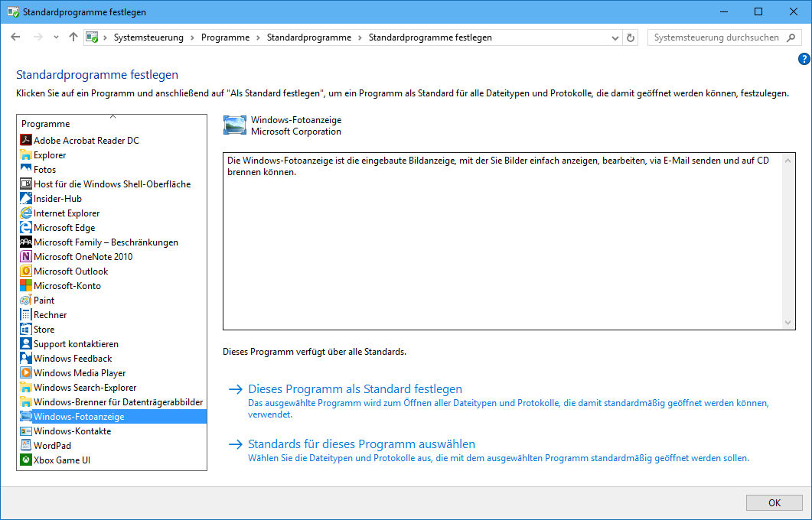Maximize the Standardprogramme festlegen window
This screenshot has width=812, height=520.
(758, 11)
